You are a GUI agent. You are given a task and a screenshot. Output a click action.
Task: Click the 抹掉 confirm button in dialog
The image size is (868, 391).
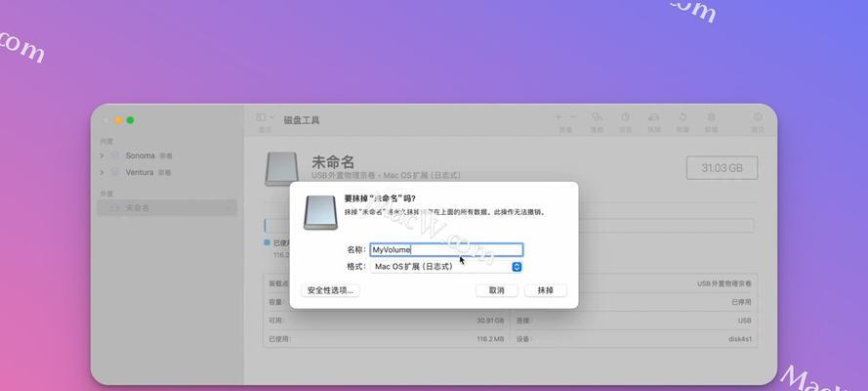pyautogui.click(x=545, y=290)
